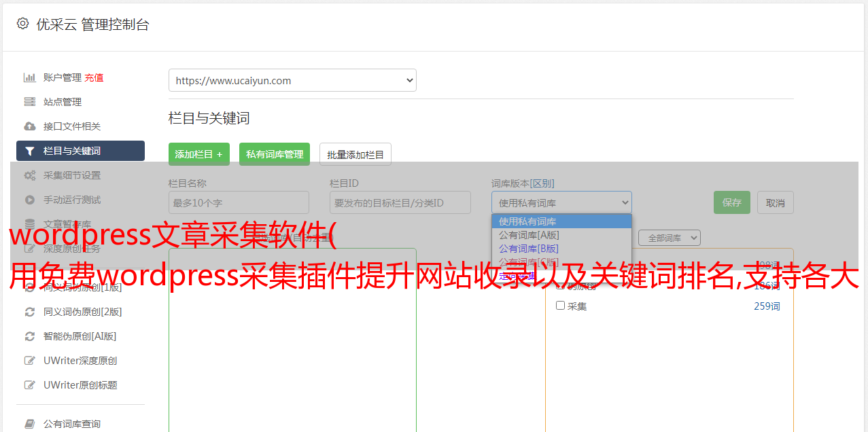Go to 手动运行测试 in the sidebar
Viewport: 868px width, 432px height.
tap(72, 200)
